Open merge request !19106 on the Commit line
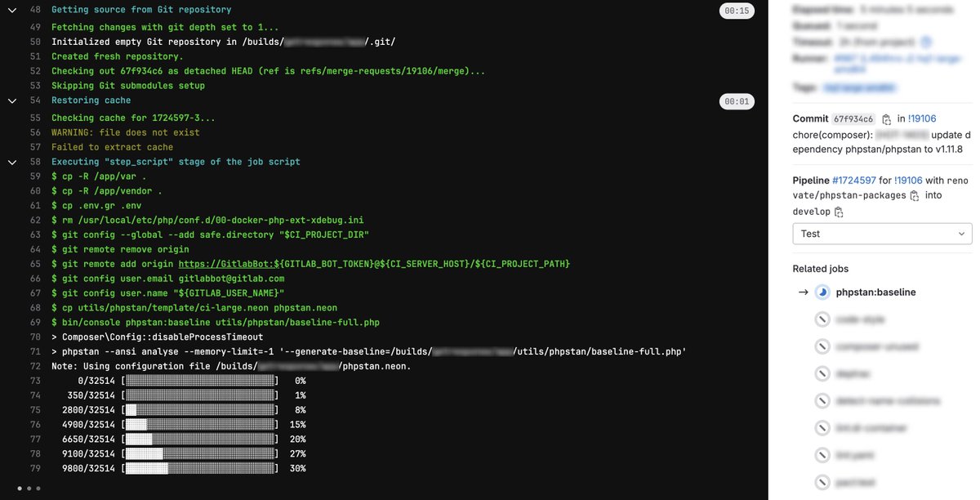This screenshot has height=500, width=980. [922, 119]
